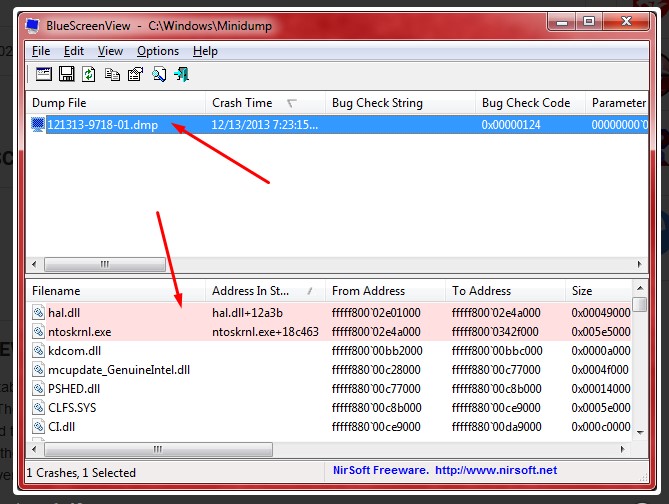
Task: Select the hal.dll row
Action: [x=329, y=312]
